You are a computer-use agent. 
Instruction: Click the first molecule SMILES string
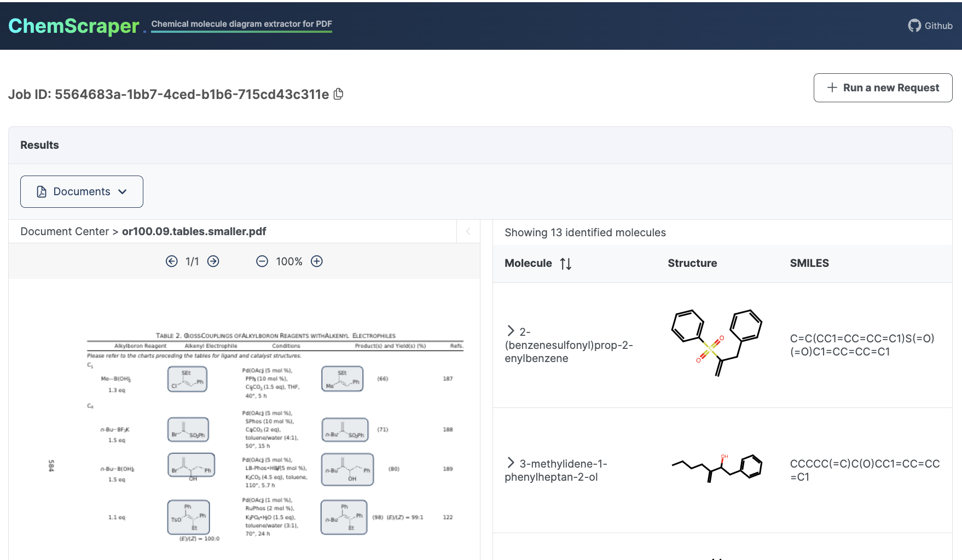tap(862, 345)
